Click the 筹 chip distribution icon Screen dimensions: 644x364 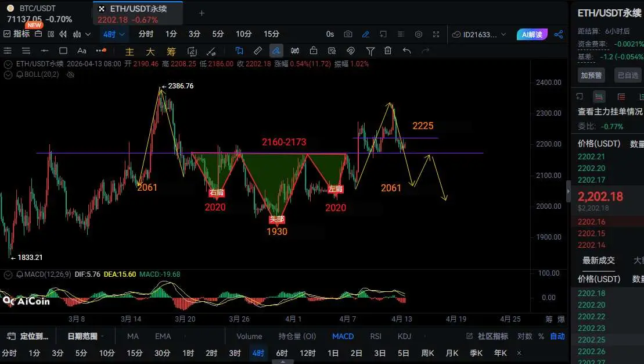171,51
